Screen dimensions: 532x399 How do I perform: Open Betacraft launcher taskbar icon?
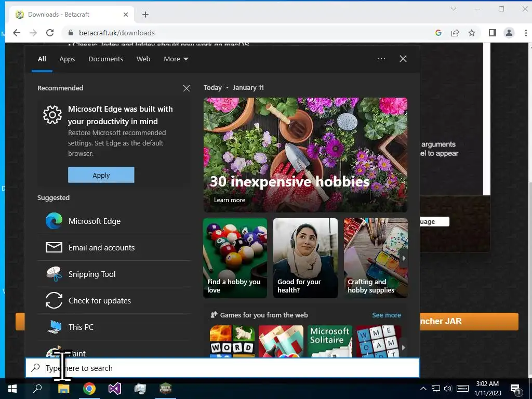(166, 389)
